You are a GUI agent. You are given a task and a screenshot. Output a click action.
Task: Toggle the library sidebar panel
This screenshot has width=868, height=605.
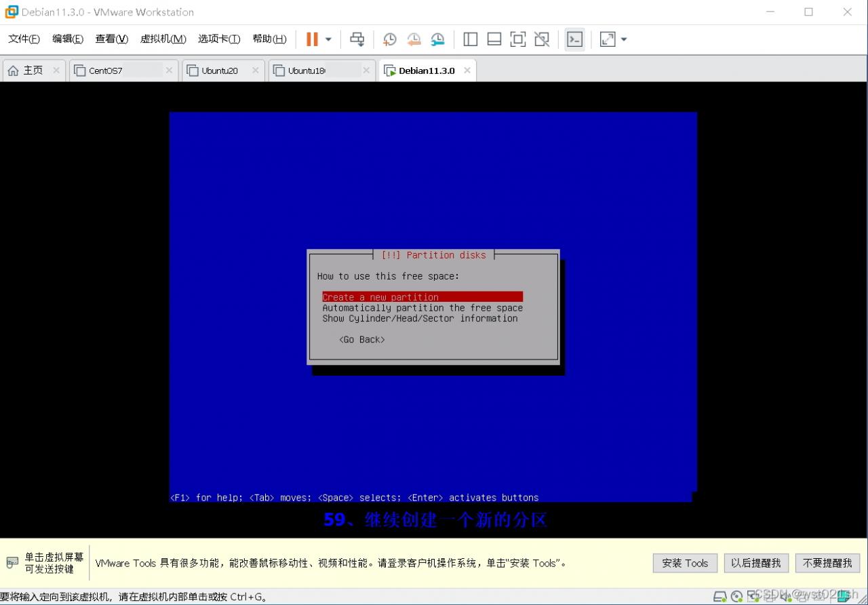point(471,39)
